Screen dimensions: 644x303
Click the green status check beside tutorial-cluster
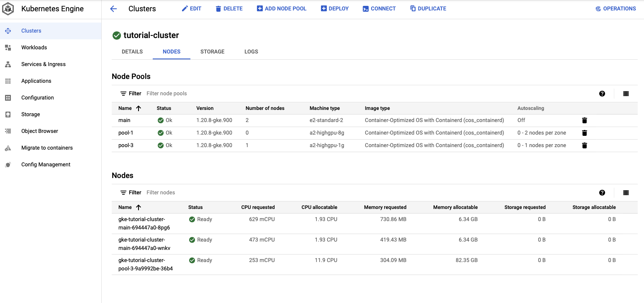tap(117, 36)
